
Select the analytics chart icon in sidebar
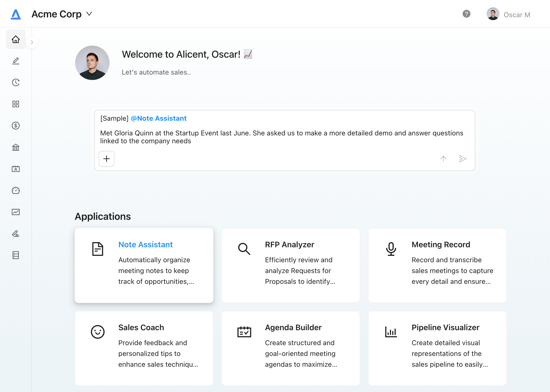click(15, 212)
